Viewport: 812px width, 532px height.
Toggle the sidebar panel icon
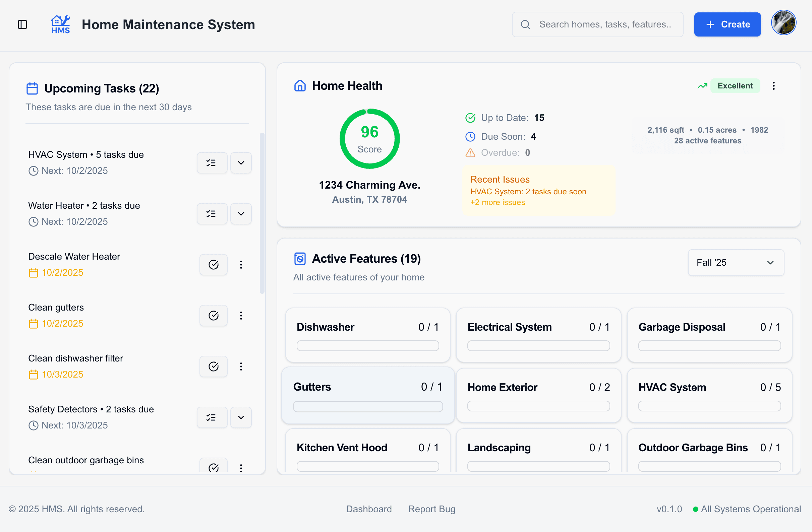point(22,24)
